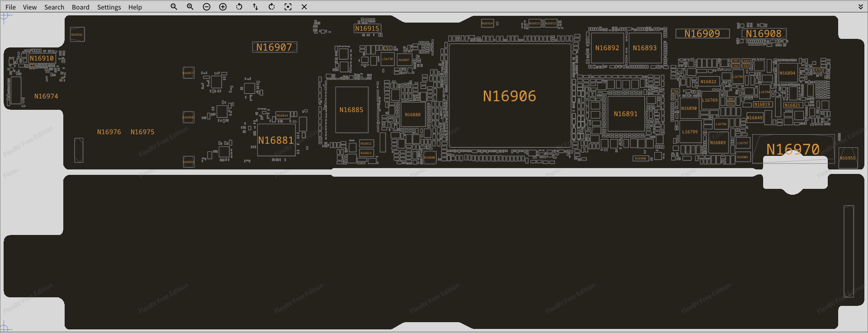The width and height of the screenshot is (868, 333).
Task: Select the large N16906 chip
Action: [x=509, y=96]
